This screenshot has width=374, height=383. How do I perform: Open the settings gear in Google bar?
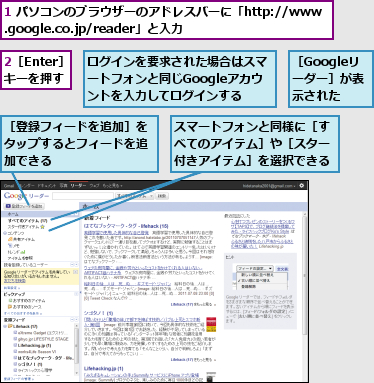pos(302,186)
